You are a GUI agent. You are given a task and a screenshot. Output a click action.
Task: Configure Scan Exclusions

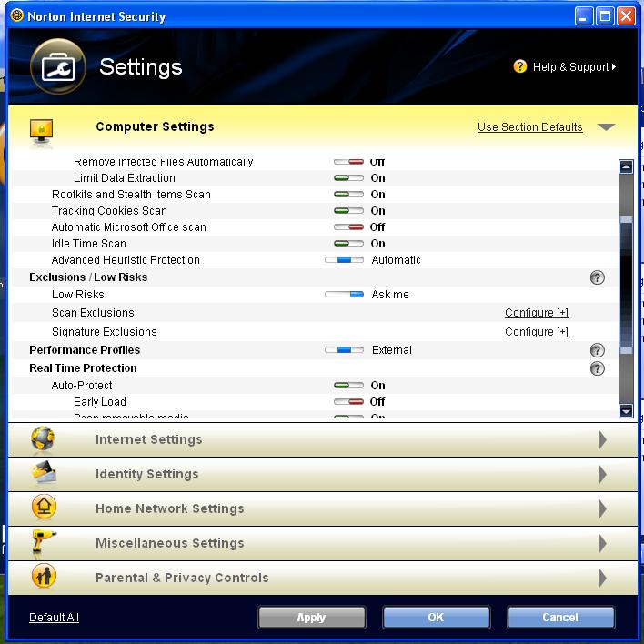537,313
